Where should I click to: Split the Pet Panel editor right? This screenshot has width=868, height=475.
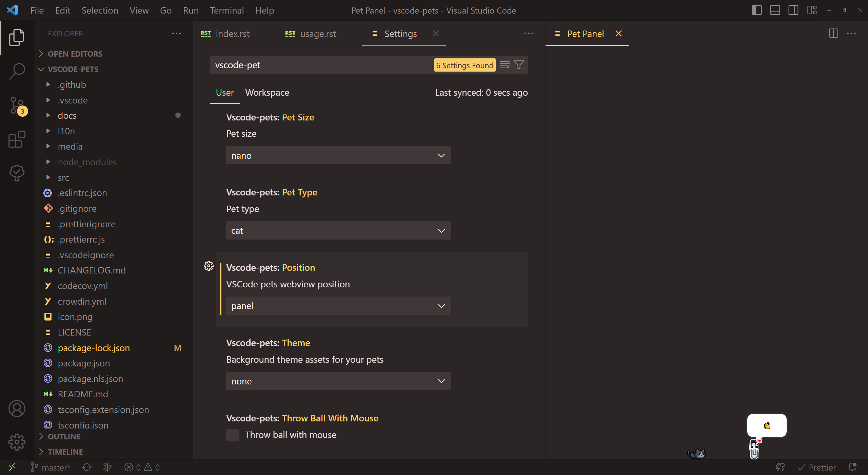(x=833, y=33)
